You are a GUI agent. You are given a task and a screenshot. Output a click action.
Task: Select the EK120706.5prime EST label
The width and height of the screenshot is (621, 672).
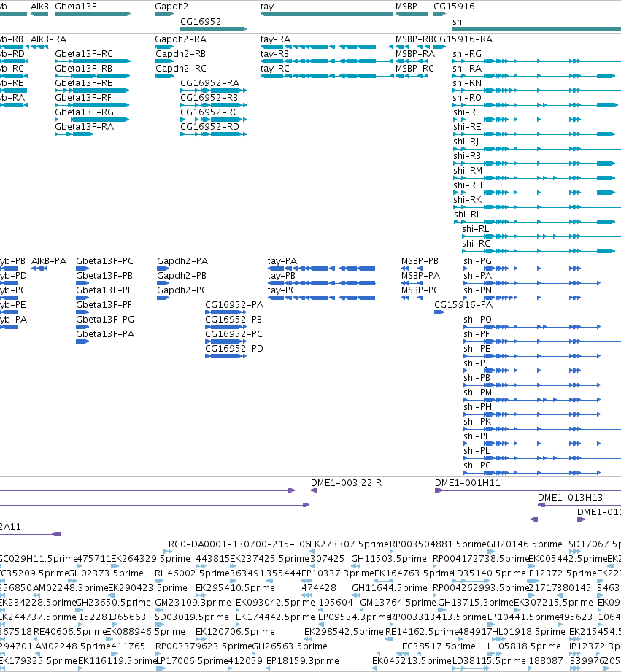point(235,632)
